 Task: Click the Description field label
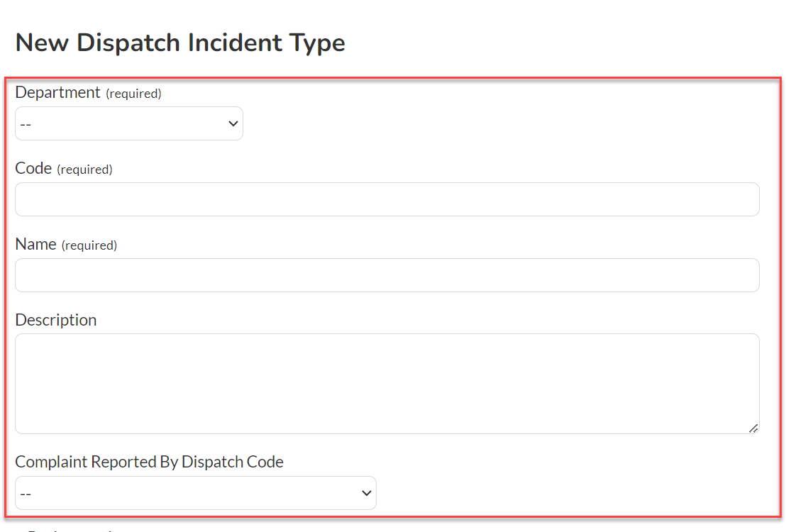[x=55, y=319]
